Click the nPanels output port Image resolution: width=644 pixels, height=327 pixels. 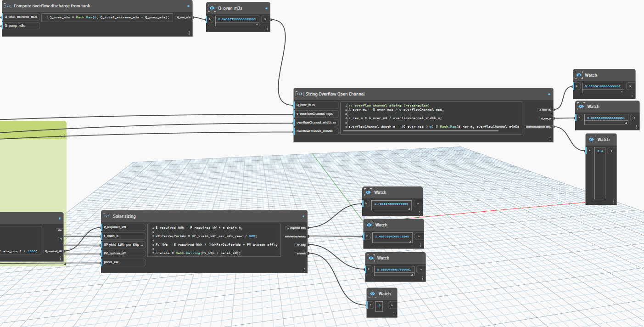point(302,254)
